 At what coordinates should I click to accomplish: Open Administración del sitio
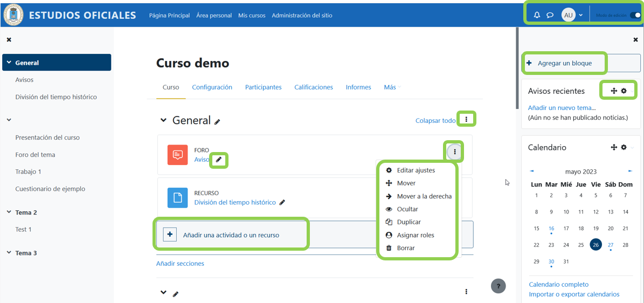pos(302,15)
